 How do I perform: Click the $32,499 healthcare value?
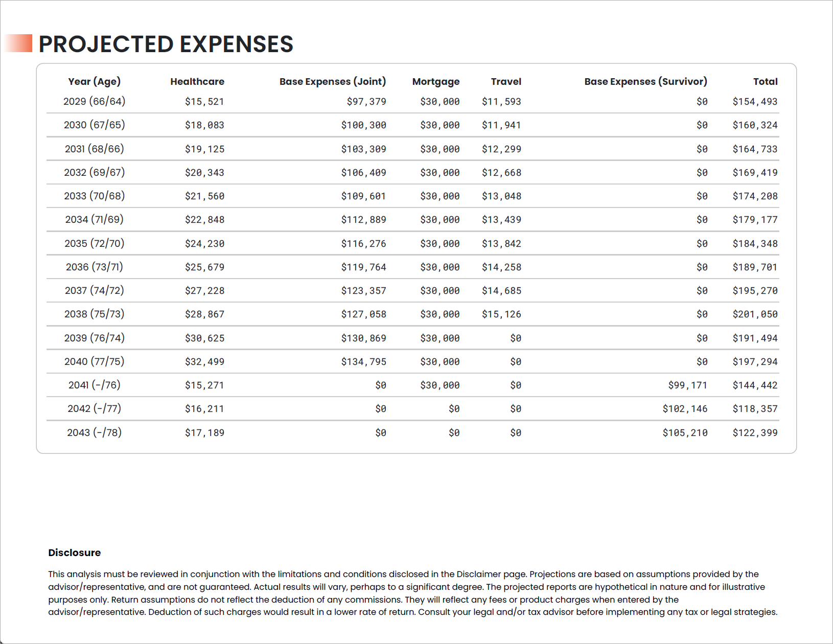[204, 362]
